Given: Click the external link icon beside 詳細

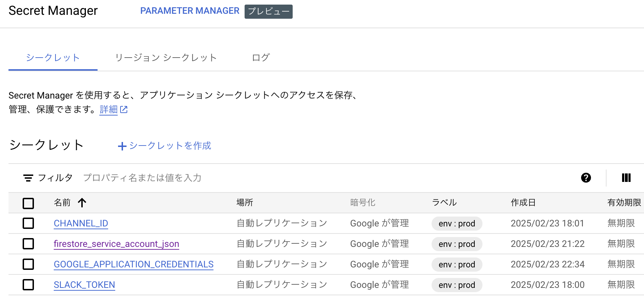Looking at the screenshot, I should click(x=124, y=110).
